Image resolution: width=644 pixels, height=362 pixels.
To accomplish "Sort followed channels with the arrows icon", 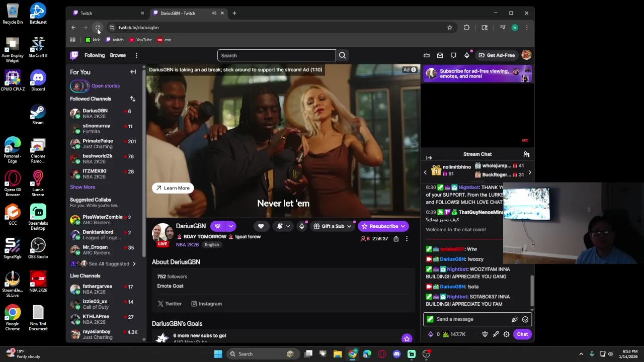I will point(132,99).
